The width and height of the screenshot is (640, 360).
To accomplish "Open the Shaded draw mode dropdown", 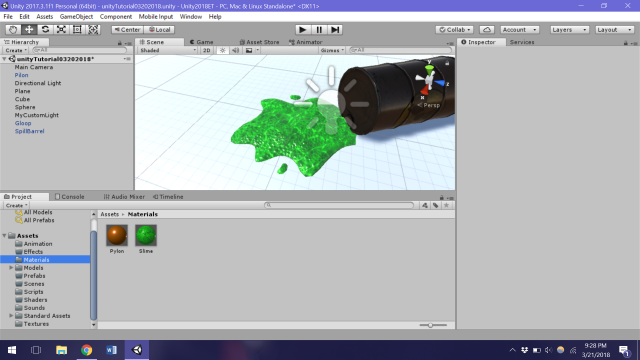I will click(167, 50).
